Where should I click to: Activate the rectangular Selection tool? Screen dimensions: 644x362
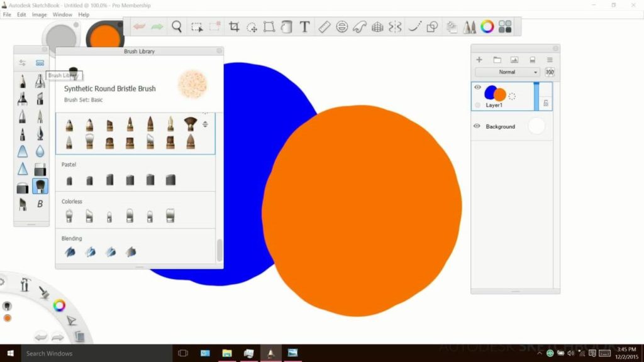[197, 27]
